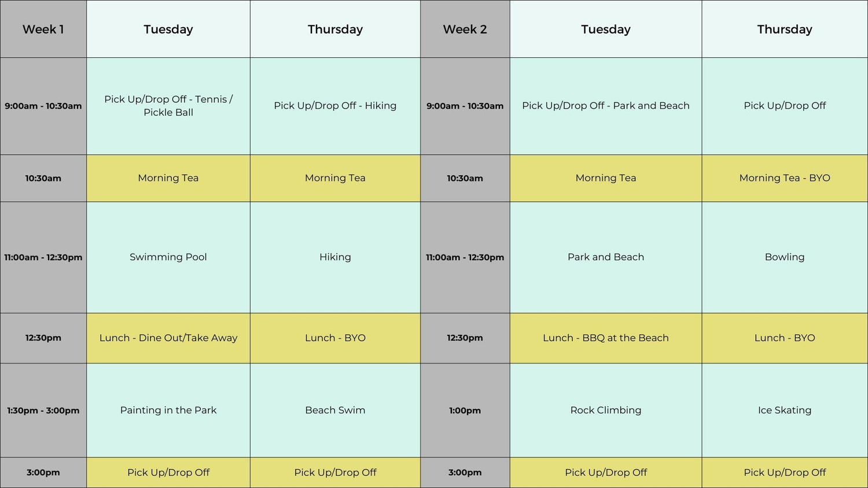Click the Week 1 Thursday column header
The image size is (868, 488).
pos(335,29)
